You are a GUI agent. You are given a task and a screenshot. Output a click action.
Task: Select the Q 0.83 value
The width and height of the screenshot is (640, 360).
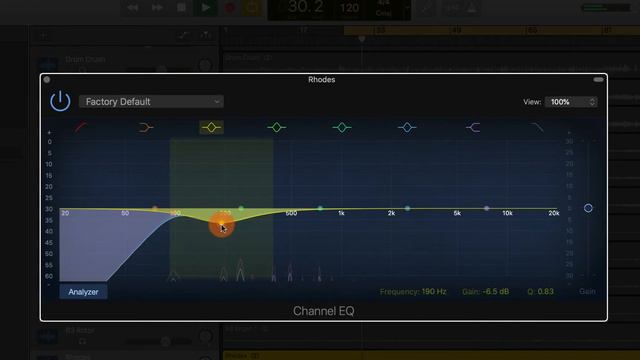point(545,291)
